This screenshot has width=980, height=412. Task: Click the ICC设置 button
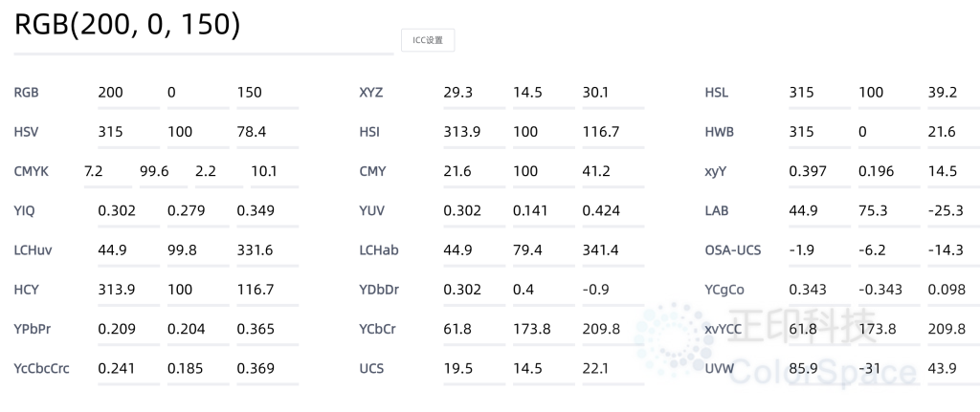pos(428,40)
